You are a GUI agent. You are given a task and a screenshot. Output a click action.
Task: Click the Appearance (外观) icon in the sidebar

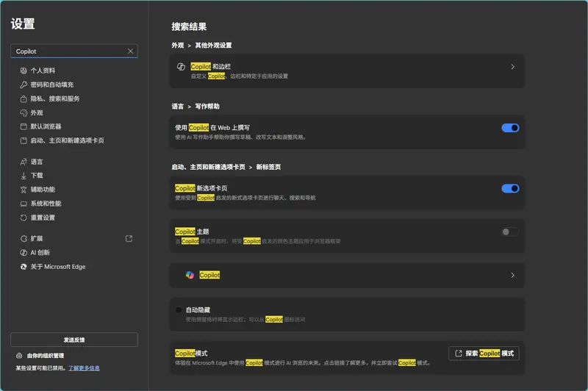point(24,113)
